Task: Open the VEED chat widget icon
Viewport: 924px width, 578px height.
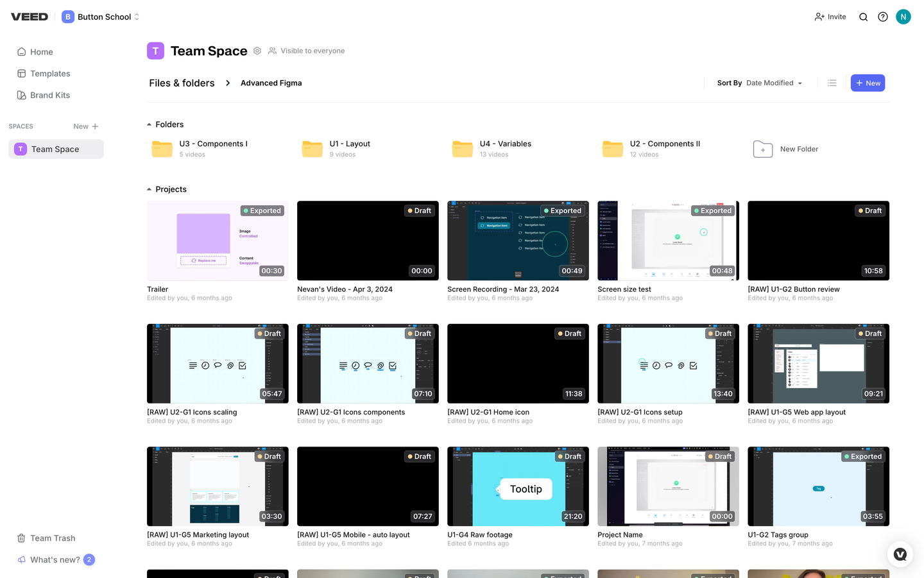Action: point(900,554)
